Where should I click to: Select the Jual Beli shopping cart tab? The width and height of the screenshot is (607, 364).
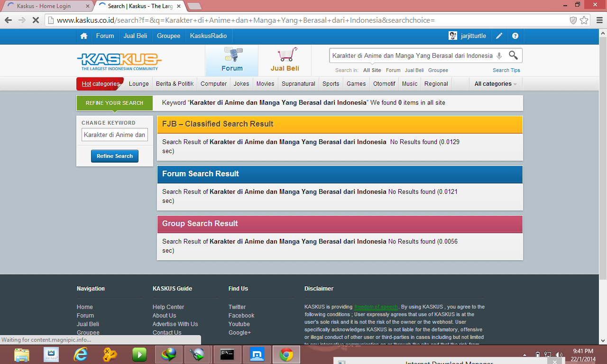tap(285, 61)
